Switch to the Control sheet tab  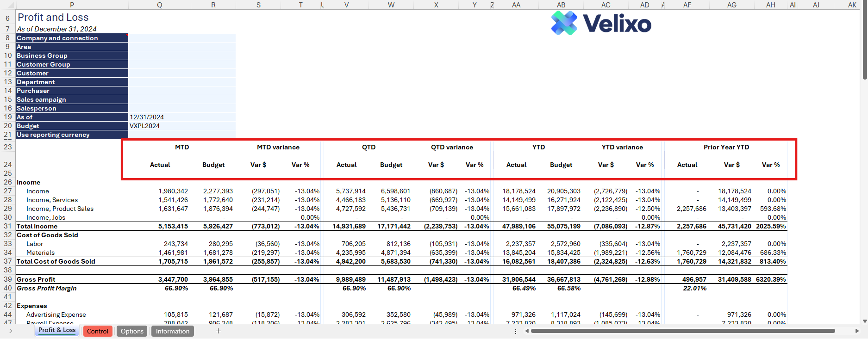click(x=97, y=331)
